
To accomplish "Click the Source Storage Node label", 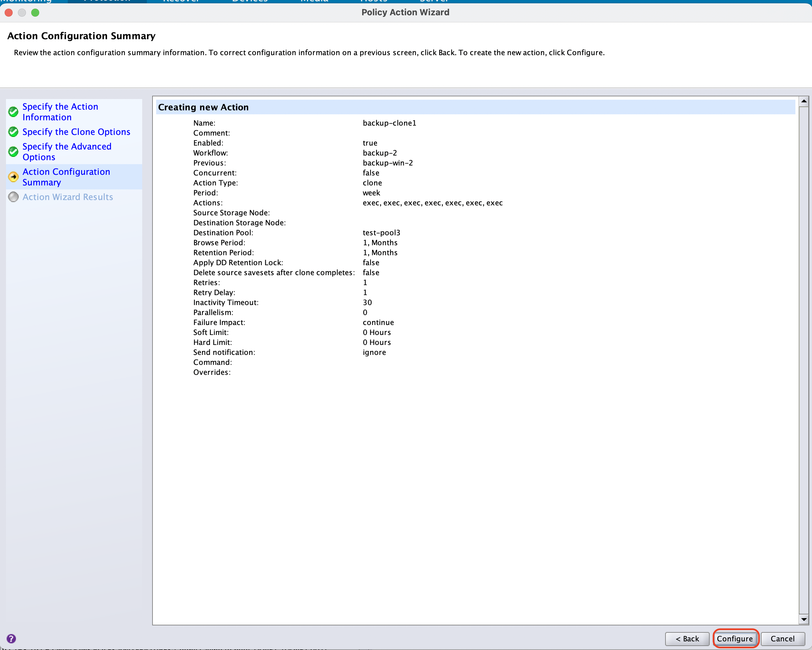I will pos(231,213).
